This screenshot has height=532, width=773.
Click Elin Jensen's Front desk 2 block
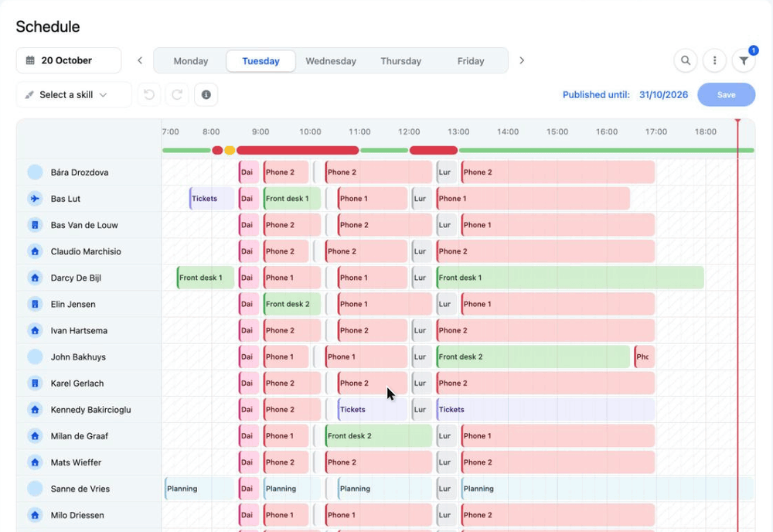click(292, 304)
